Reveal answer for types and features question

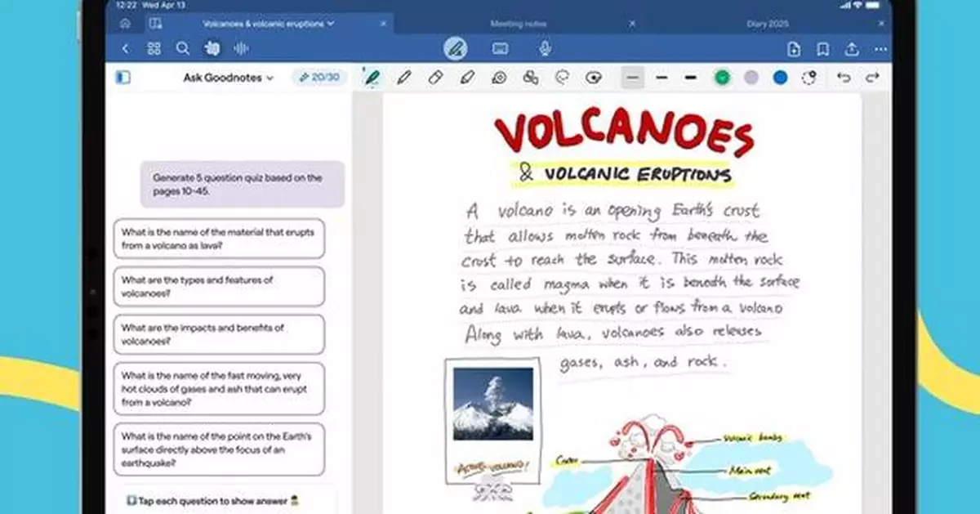pos(219,287)
